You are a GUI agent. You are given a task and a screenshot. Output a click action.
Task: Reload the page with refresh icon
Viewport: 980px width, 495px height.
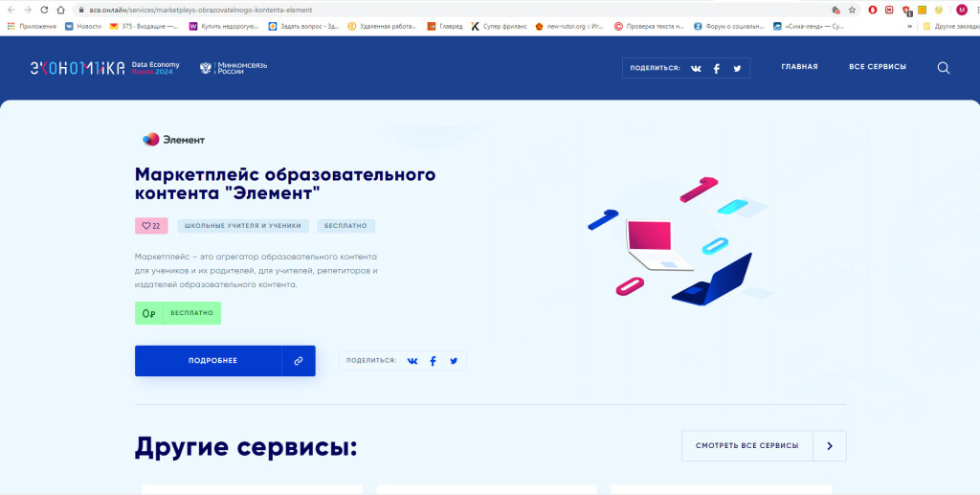click(44, 10)
